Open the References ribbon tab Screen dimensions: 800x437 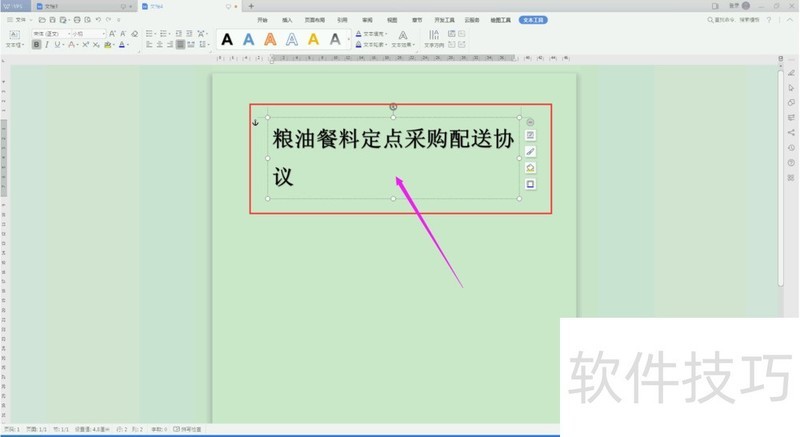point(342,20)
